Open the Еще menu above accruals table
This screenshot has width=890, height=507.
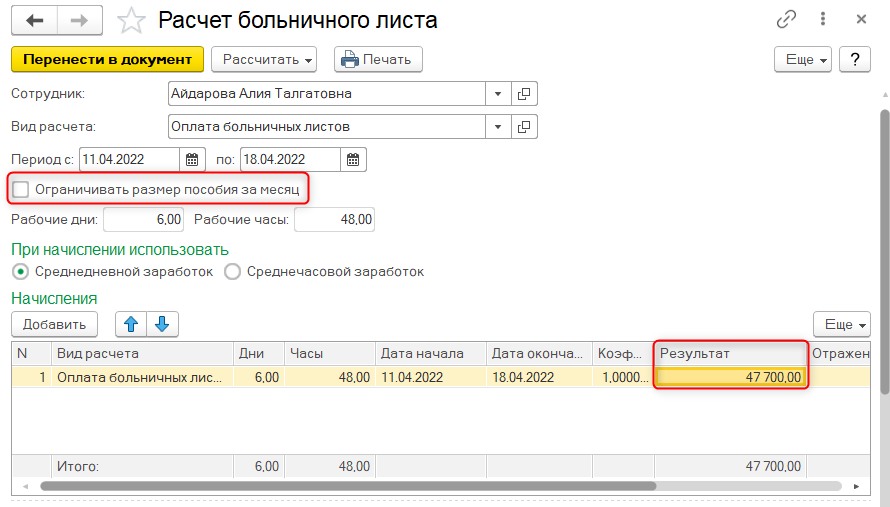pyautogui.click(x=842, y=324)
